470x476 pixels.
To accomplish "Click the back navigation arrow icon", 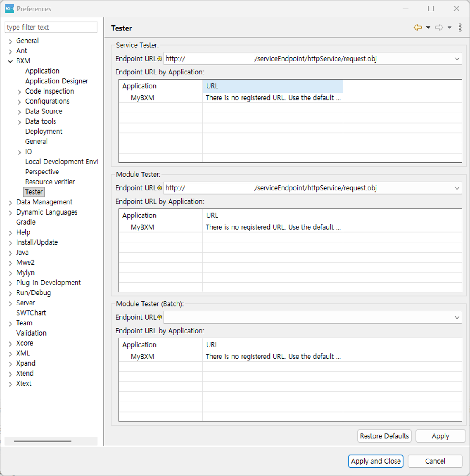I will pos(417,28).
